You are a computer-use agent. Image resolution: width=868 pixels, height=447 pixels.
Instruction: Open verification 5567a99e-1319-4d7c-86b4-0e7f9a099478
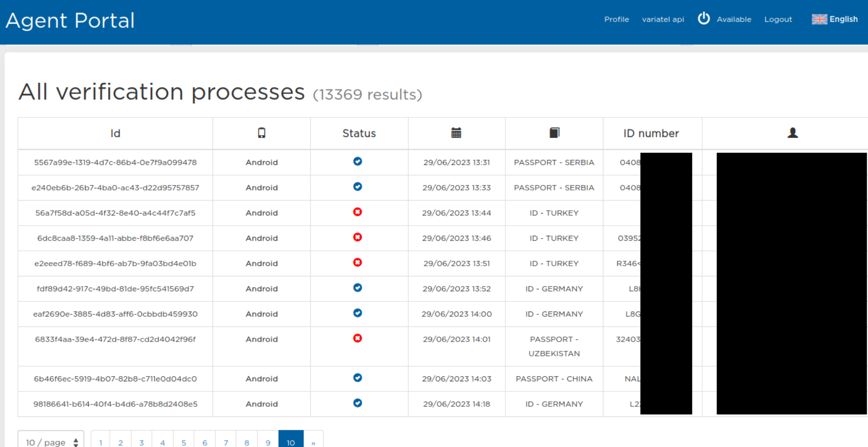click(x=115, y=163)
